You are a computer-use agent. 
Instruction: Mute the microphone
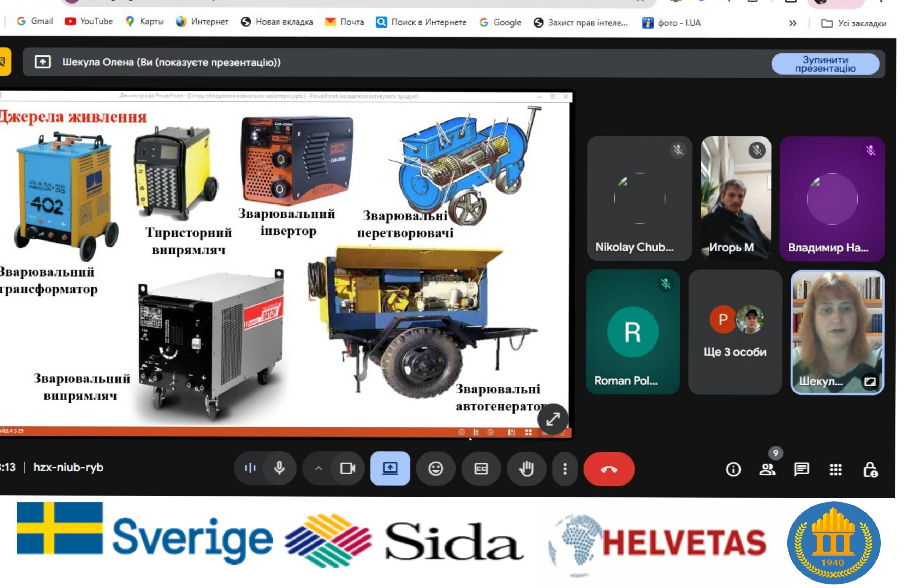(280, 468)
